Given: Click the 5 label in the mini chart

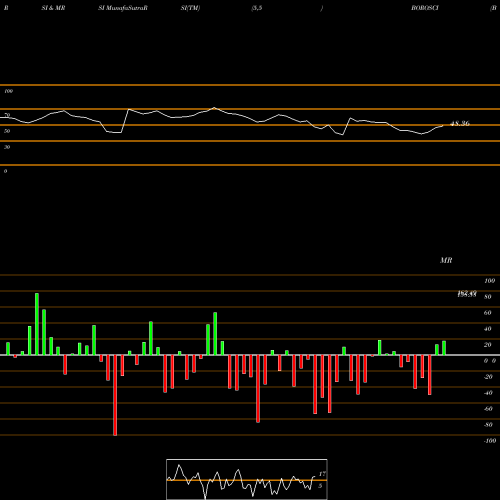Looking at the screenshot, I should [320, 486].
